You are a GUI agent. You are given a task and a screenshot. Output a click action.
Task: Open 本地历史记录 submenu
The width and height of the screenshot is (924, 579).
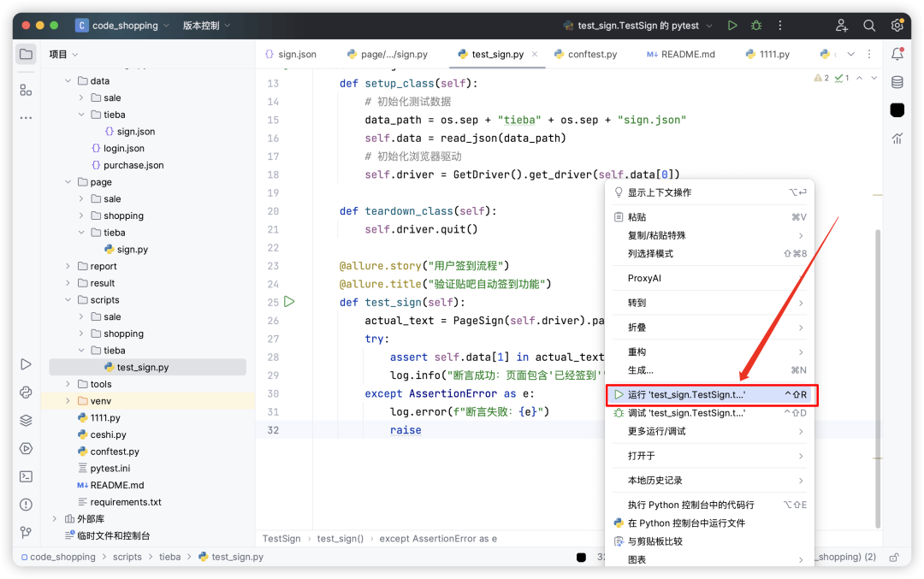(x=712, y=481)
